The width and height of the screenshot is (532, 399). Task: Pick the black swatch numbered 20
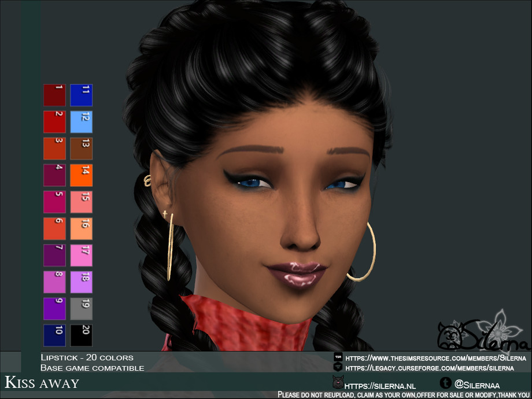[82, 335]
